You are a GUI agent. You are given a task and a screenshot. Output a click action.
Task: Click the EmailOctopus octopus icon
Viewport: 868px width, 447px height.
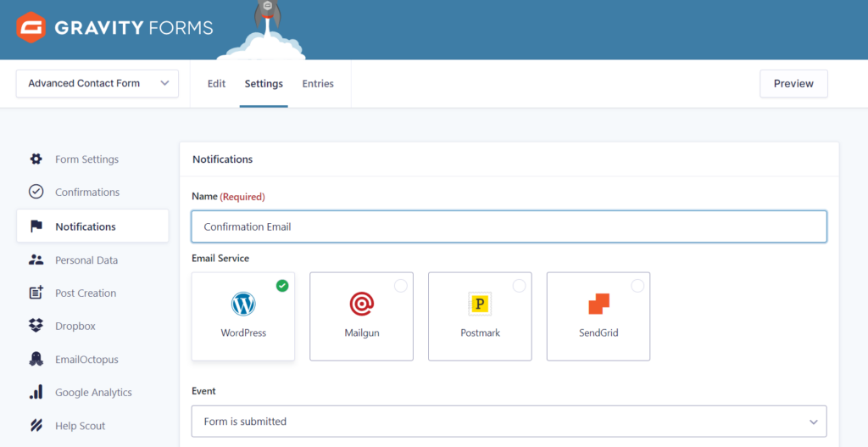pos(36,359)
